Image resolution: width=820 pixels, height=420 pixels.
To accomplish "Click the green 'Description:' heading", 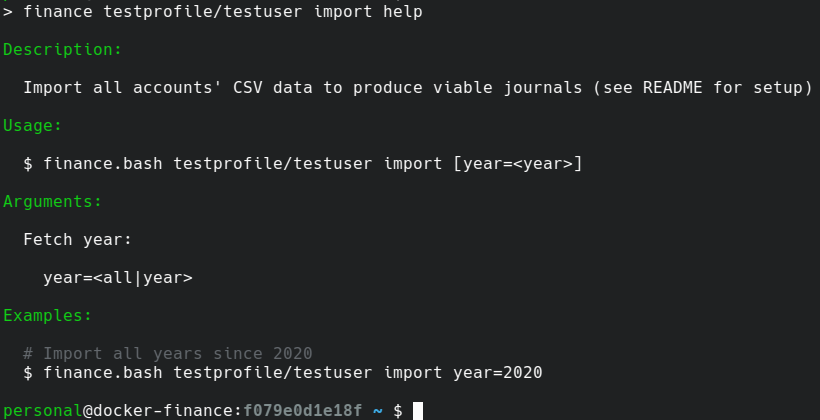I will (x=62, y=49).
